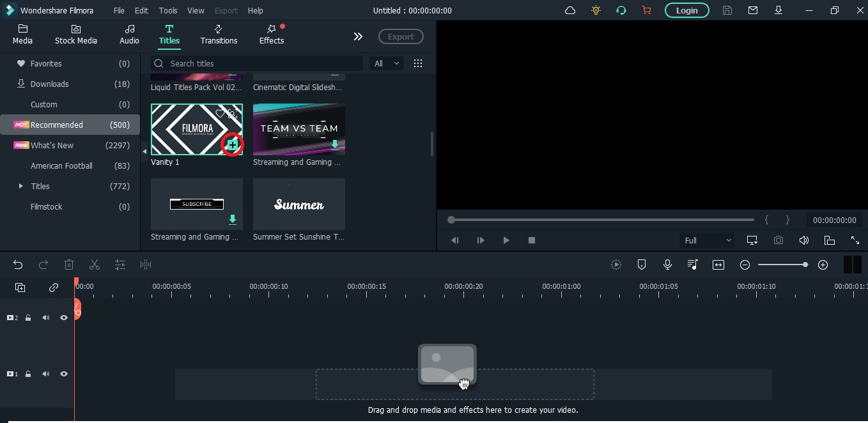Expand the Titles tree category
The width and height of the screenshot is (868, 423).
click(x=21, y=186)
